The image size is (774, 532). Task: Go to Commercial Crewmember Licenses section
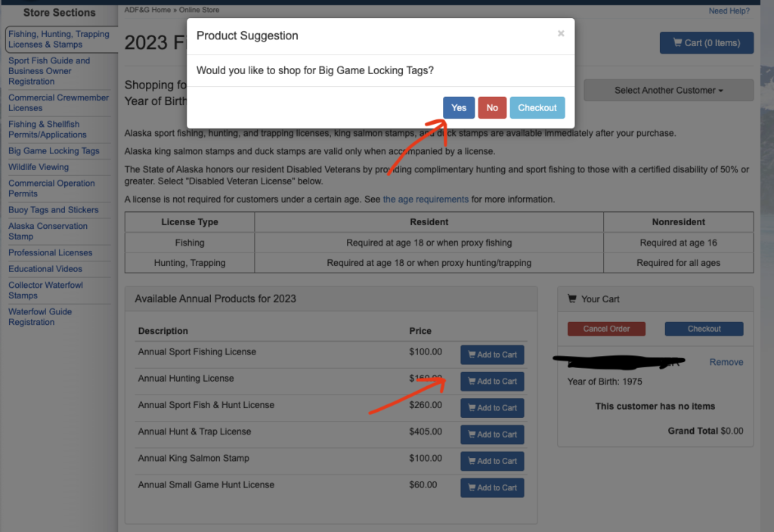[58, 103]
